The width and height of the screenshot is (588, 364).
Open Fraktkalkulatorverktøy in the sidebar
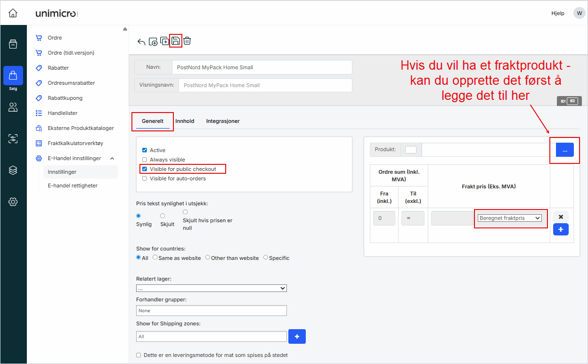[75, 143]
